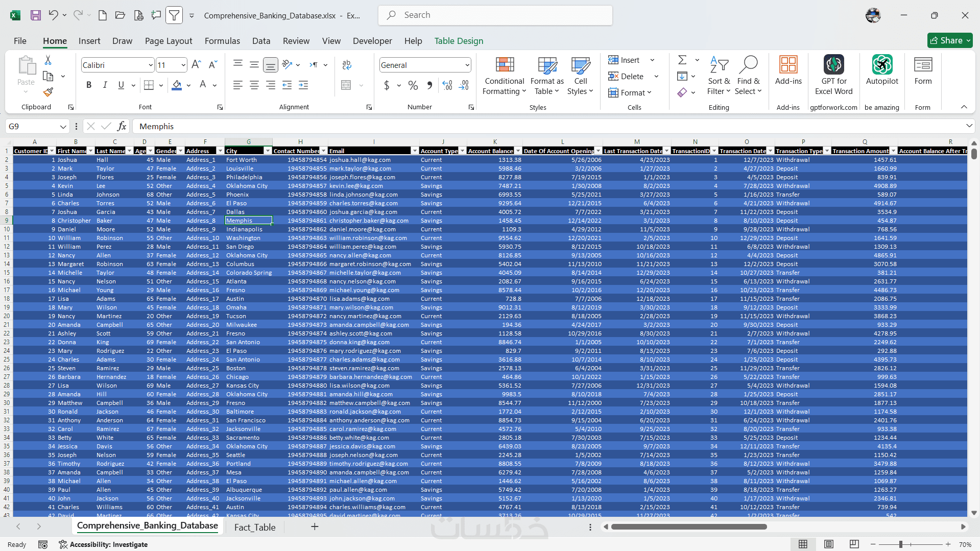Open the Account Type filter dropdown
This screenshot has height=551, width=980.
click(463, 151)
